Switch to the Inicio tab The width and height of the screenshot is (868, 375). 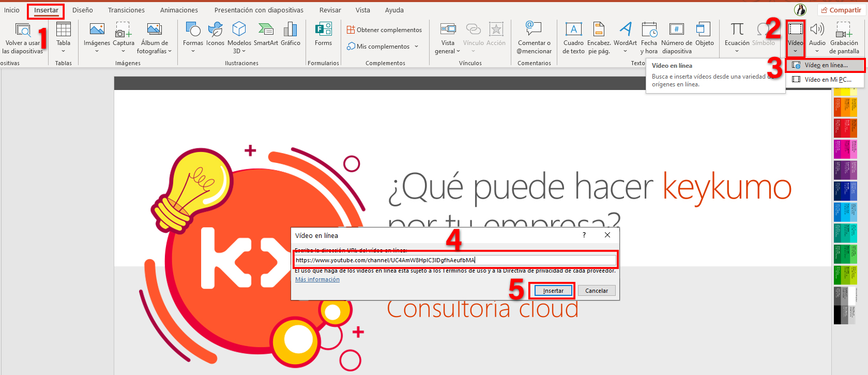(11, 10)
